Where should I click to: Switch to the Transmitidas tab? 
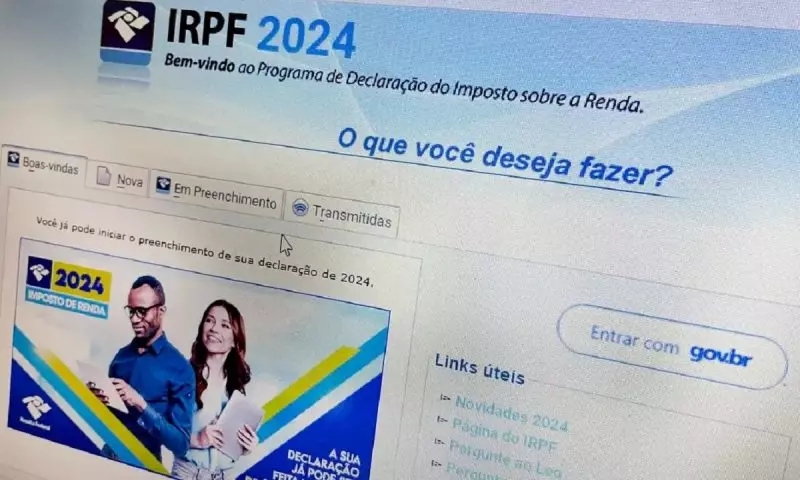(341, 215)
